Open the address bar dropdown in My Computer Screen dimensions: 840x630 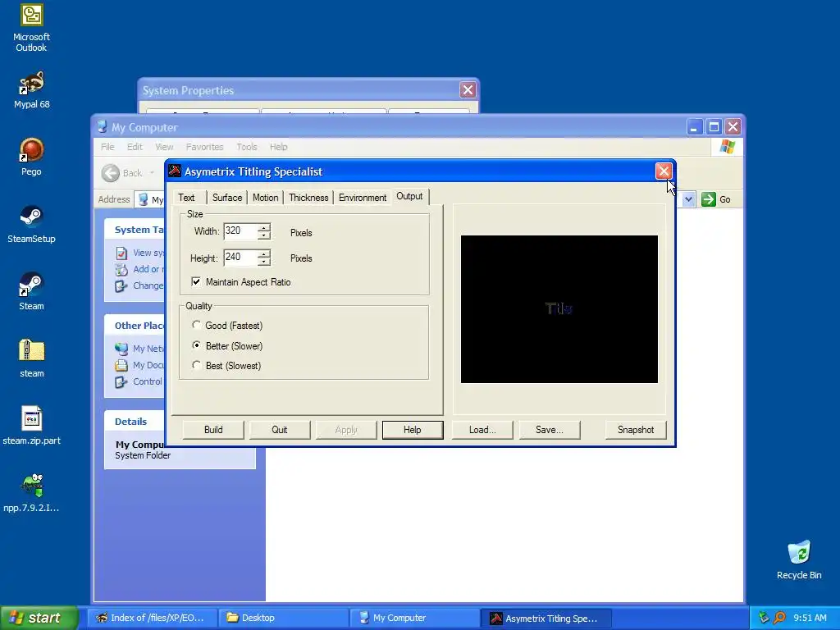[688, 199]
